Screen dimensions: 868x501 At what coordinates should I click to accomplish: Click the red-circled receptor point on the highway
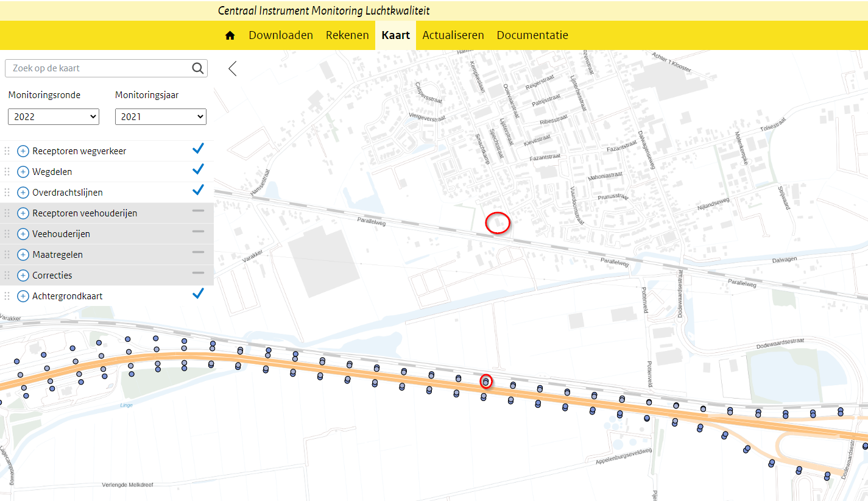(485, 382)
